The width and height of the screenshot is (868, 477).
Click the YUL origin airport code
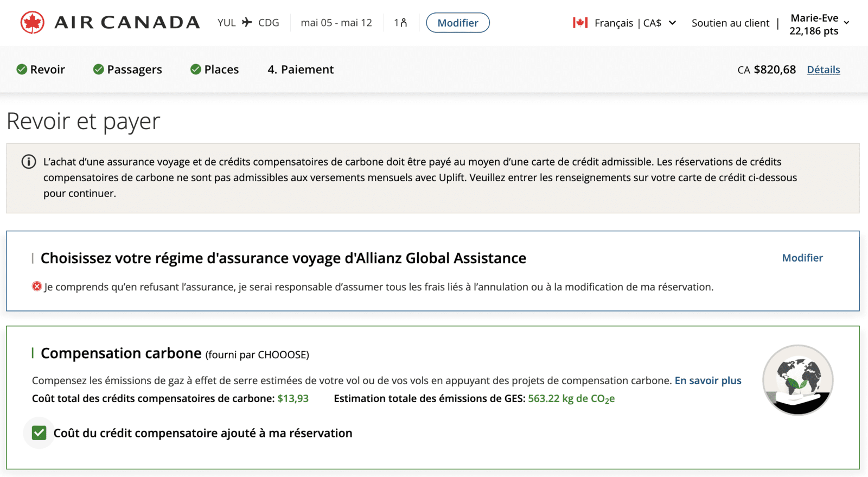coord(226,23)
